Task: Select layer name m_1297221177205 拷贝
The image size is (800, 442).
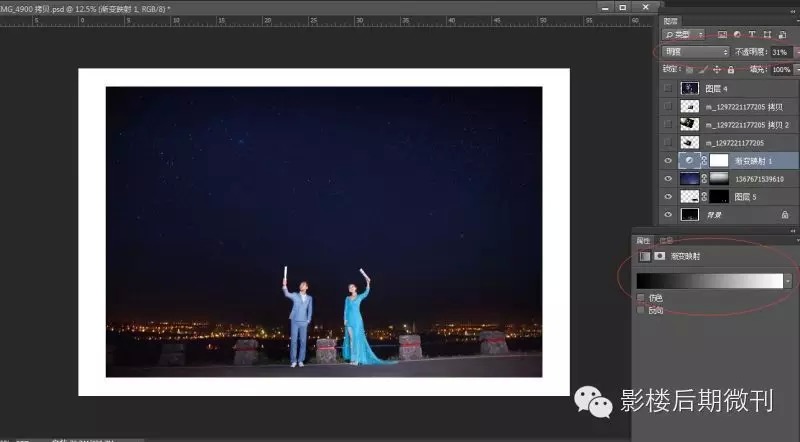Action: coord(744,107)
